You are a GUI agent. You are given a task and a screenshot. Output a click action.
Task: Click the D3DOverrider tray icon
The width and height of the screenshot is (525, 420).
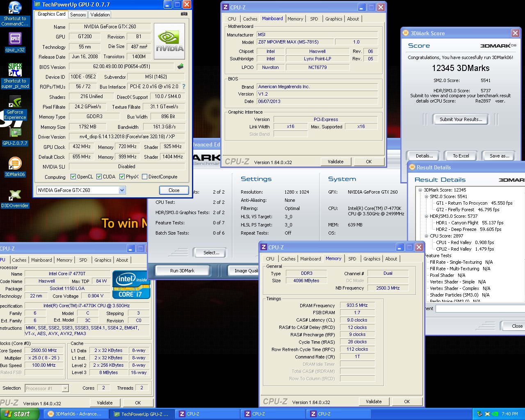point(487,414)
